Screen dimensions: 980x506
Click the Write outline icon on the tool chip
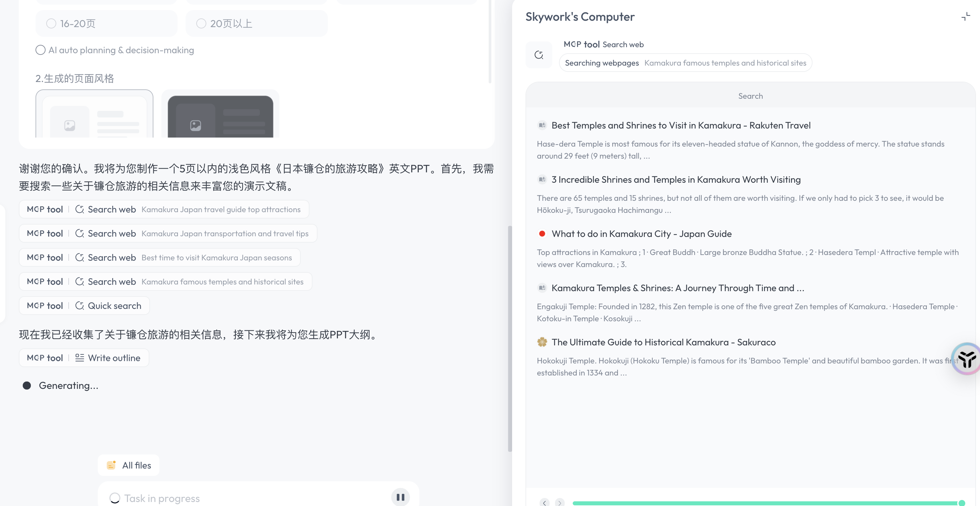pos(79,357)
